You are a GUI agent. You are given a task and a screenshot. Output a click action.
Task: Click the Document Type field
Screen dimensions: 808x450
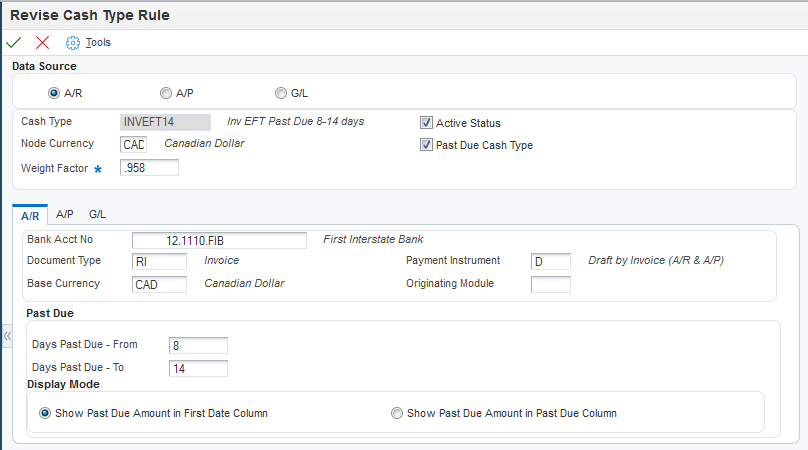coord(159,261)
